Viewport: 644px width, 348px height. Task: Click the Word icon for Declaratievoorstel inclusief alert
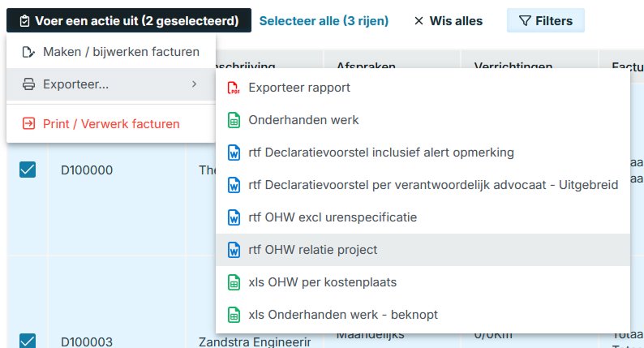coord(234,153)
